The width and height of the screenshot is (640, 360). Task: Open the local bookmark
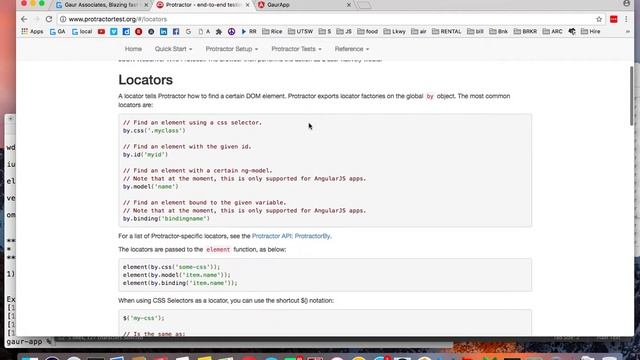pyautogui.click(x=82, y=31)
